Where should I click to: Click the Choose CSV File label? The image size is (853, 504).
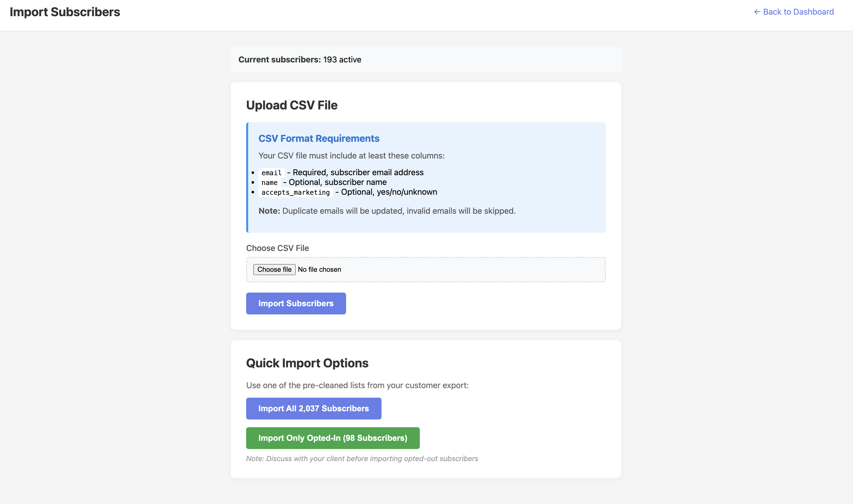[x=277, y=248]
